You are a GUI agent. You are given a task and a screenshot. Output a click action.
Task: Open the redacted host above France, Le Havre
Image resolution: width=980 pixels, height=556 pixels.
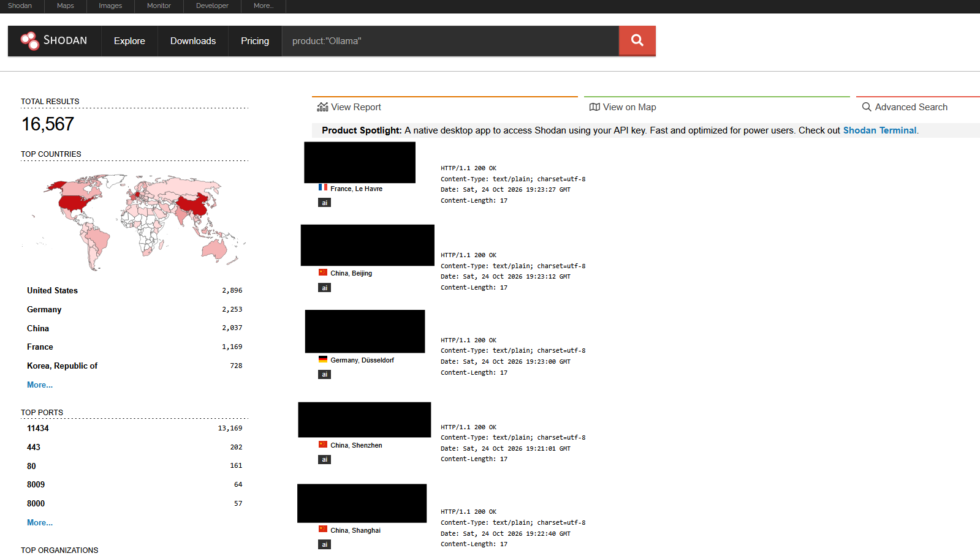click(x=360, y=162)
